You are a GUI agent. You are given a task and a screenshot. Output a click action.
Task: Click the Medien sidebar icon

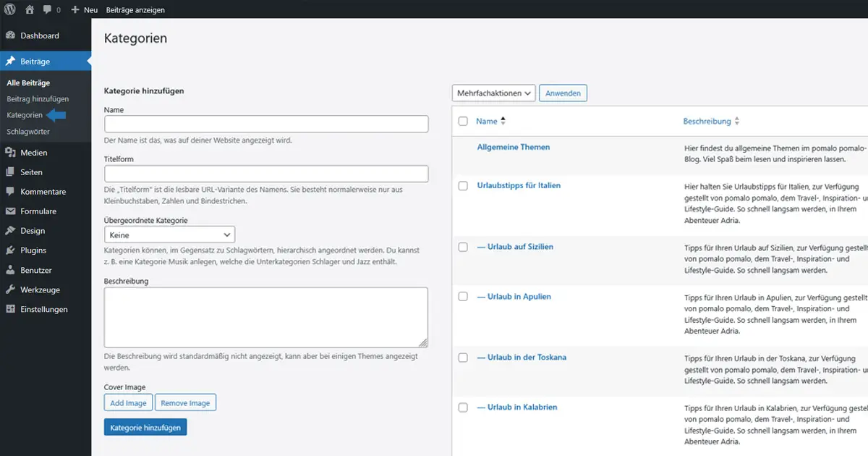(x=10, y=153)
